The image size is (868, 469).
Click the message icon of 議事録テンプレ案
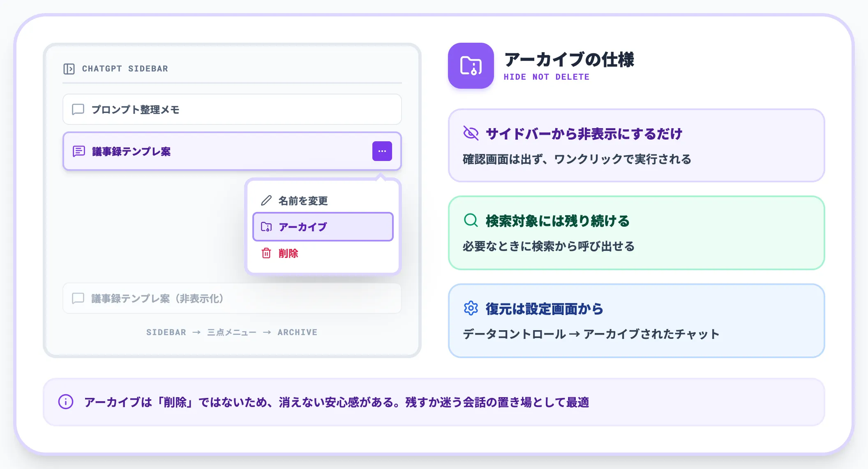(x=79, y=151)
